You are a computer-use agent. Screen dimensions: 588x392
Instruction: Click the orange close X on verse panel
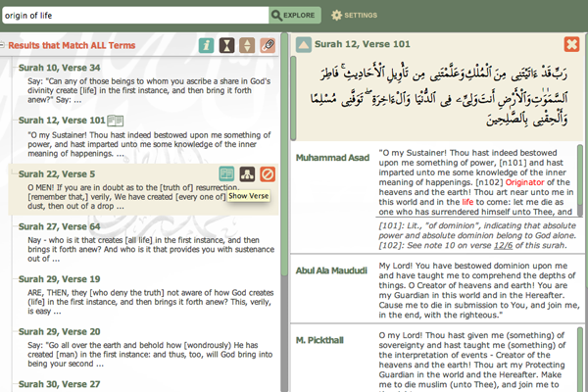(571, 44)
